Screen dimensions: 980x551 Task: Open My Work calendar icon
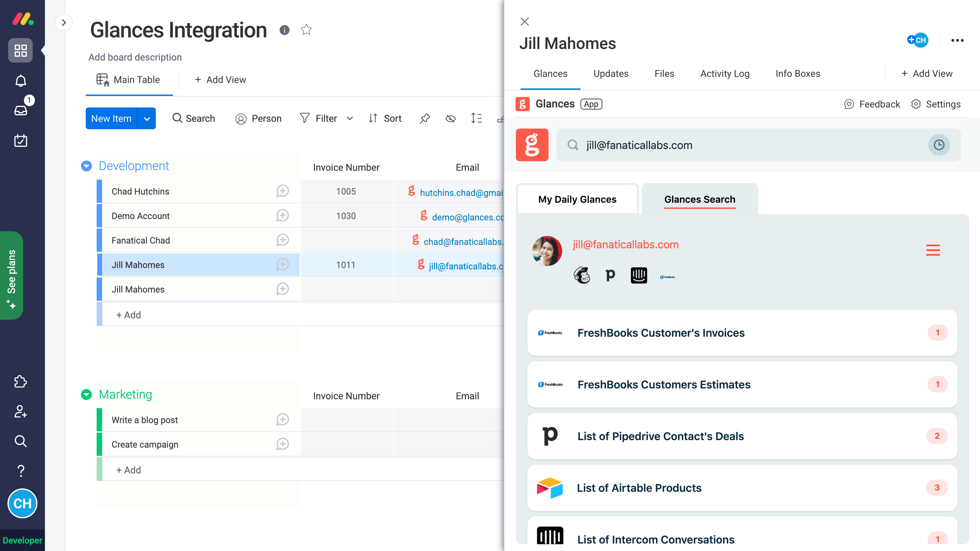pos(20,141)
